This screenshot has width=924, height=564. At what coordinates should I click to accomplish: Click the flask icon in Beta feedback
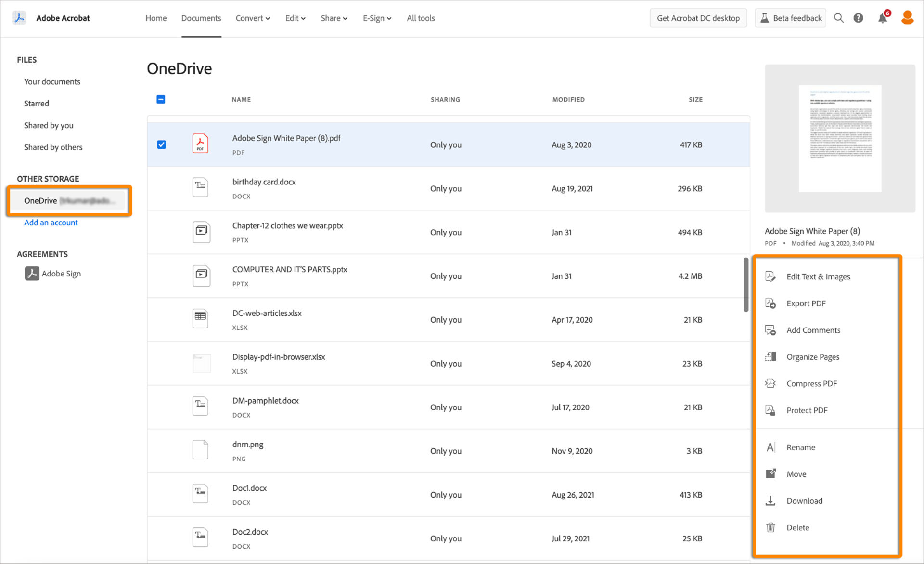(764, 18)
